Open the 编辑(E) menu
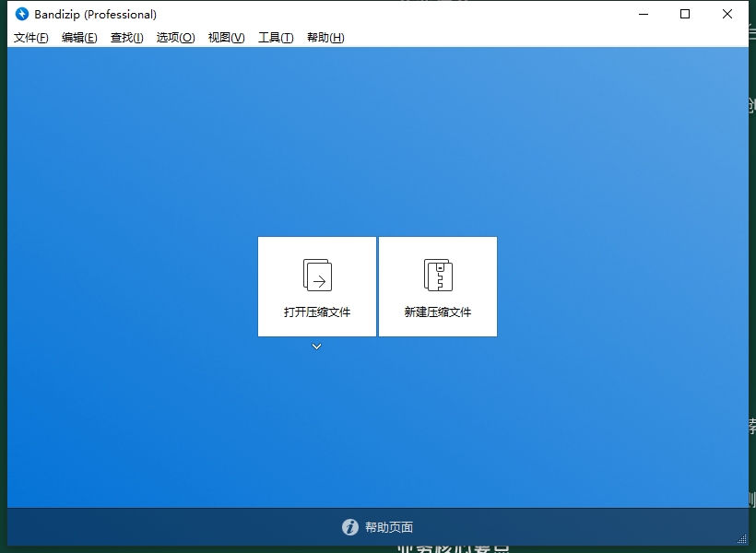 click(79, 38)
